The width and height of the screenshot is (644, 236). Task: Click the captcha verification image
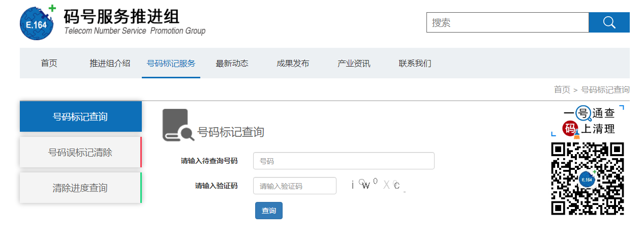(376, 185)
